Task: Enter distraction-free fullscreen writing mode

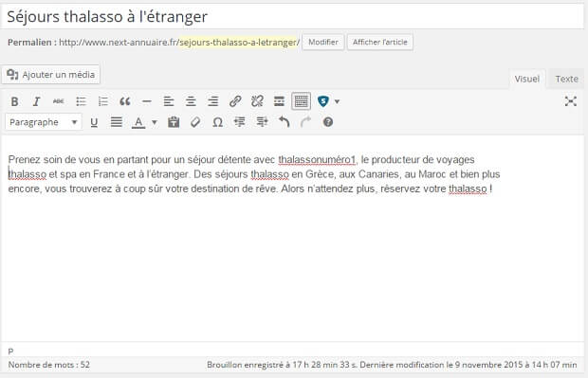Action: point(571,101)
